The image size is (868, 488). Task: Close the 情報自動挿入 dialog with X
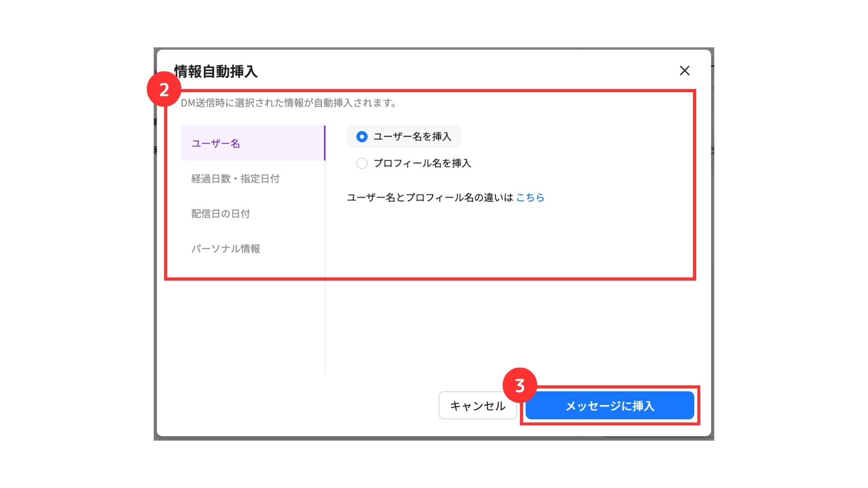pyautogui.click(x=684, y=70)
